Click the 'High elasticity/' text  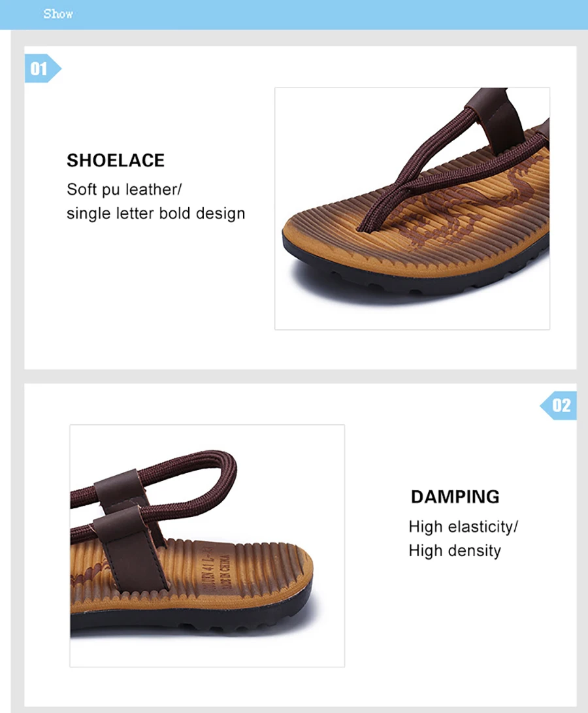463,527
